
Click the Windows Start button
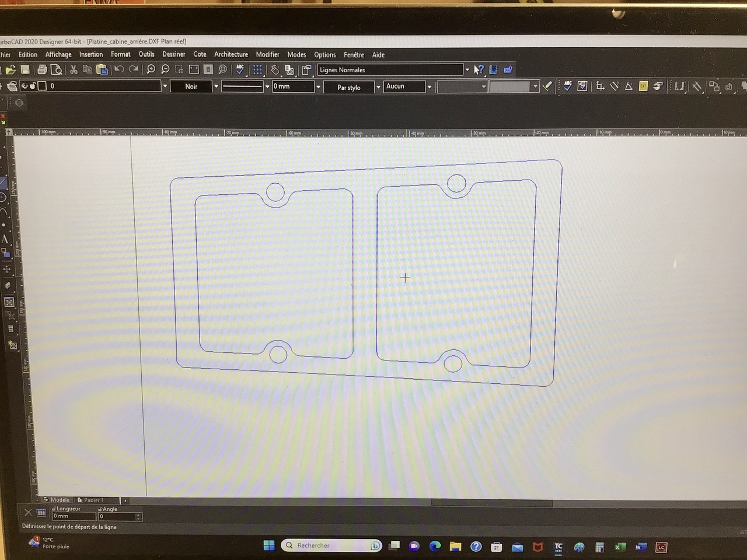(x=269, y=545)
